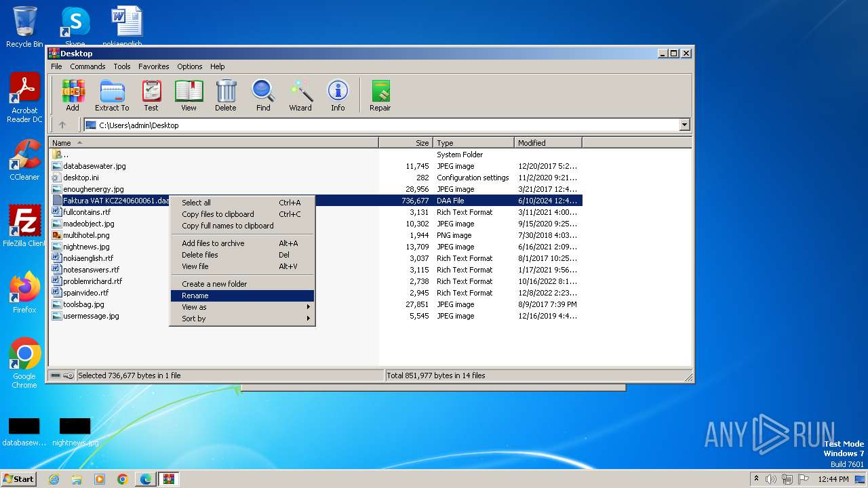Open Skype desktop shortcut
The height and width of the screenshot is (488, 868).
pos(75,26)
